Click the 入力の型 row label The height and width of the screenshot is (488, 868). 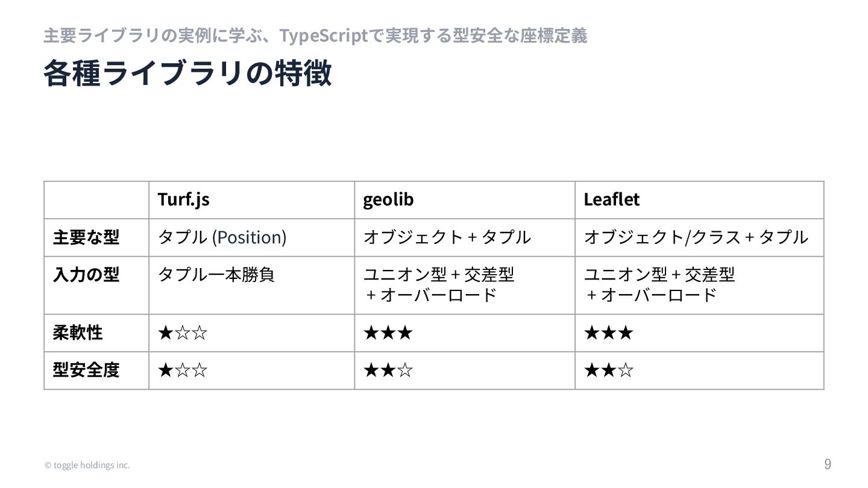pos(86,275)
